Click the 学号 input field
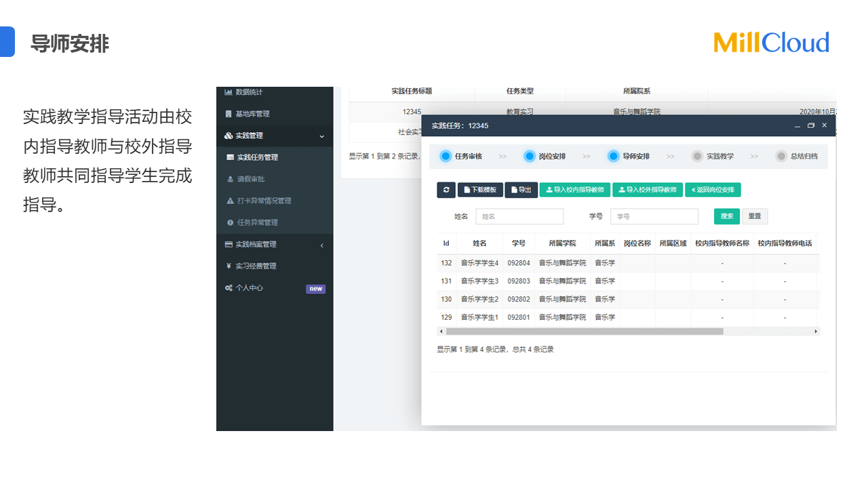 click(x=654, y=216)
